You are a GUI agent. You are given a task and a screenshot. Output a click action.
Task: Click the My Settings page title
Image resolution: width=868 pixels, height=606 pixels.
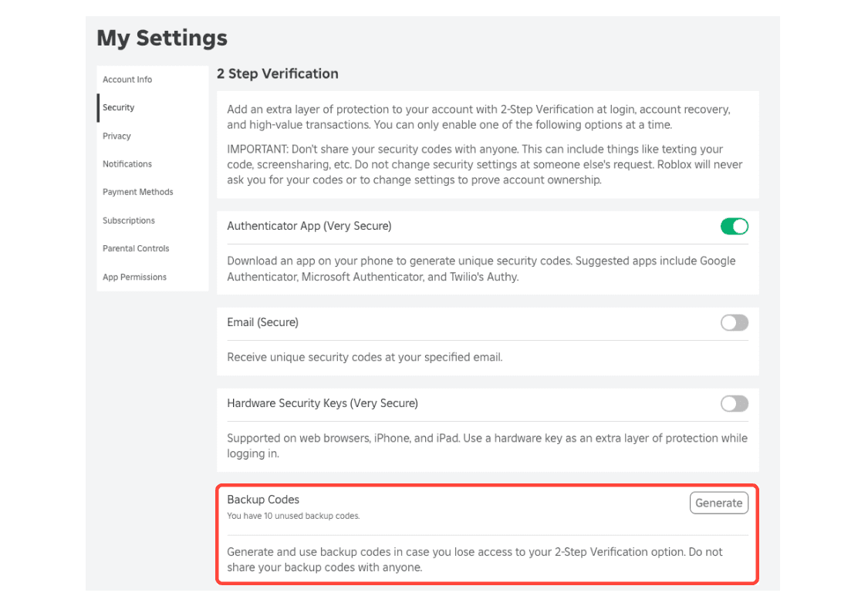point(162,38)
